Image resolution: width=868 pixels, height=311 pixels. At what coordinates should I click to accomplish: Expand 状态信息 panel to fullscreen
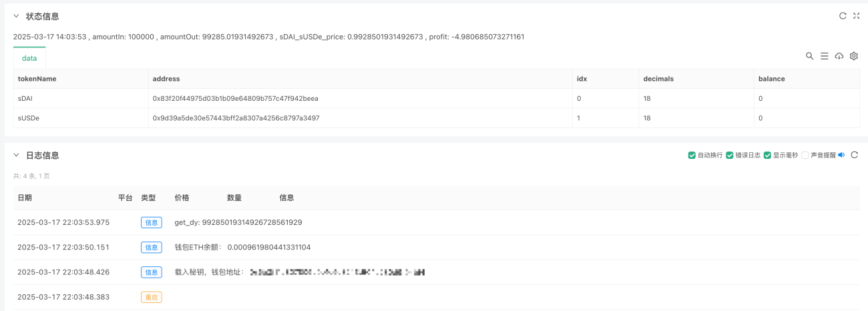coord(856,16)
